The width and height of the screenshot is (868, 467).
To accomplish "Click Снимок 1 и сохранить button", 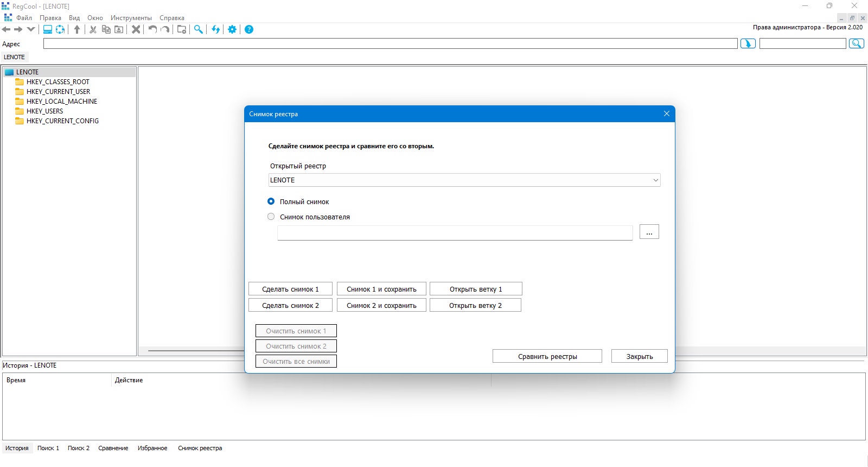I will (x=381, y=289).
